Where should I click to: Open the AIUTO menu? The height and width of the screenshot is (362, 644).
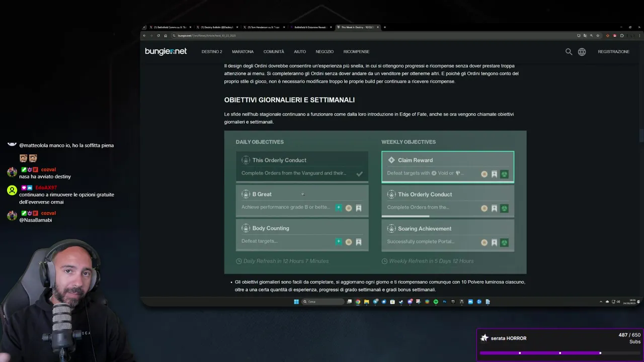(x=300, y=52)
